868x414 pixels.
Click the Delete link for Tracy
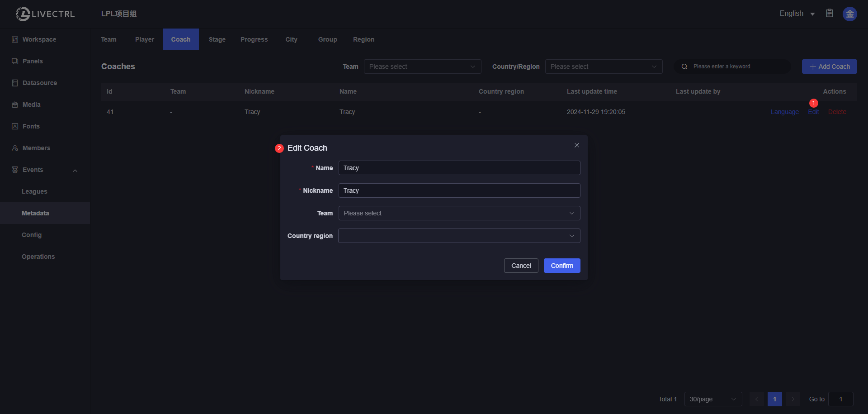(x=837, y=112)
